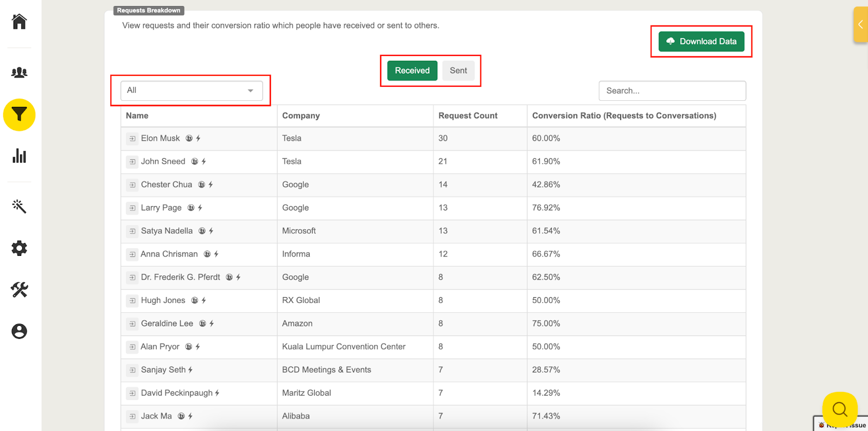Click the login arrow icon beside Hugh Jones
This screenshot has height=431, width=868.
pyautogui.click(x=132, y=300)
